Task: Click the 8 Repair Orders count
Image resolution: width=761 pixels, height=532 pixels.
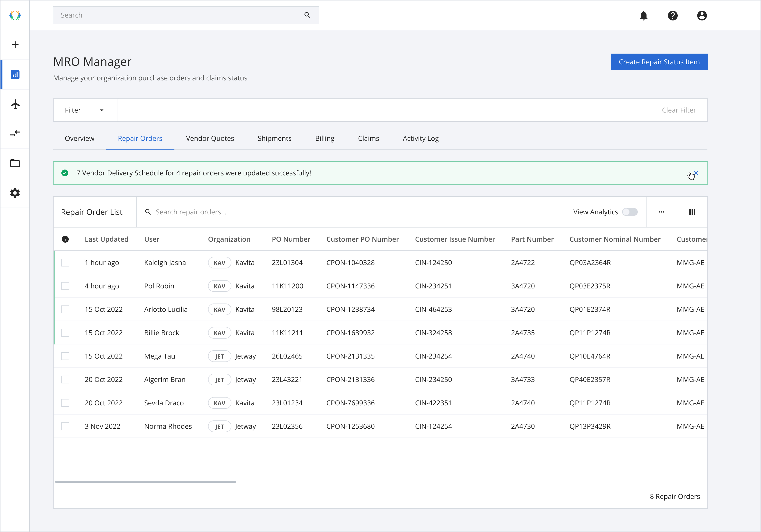Action: point(675,496)
